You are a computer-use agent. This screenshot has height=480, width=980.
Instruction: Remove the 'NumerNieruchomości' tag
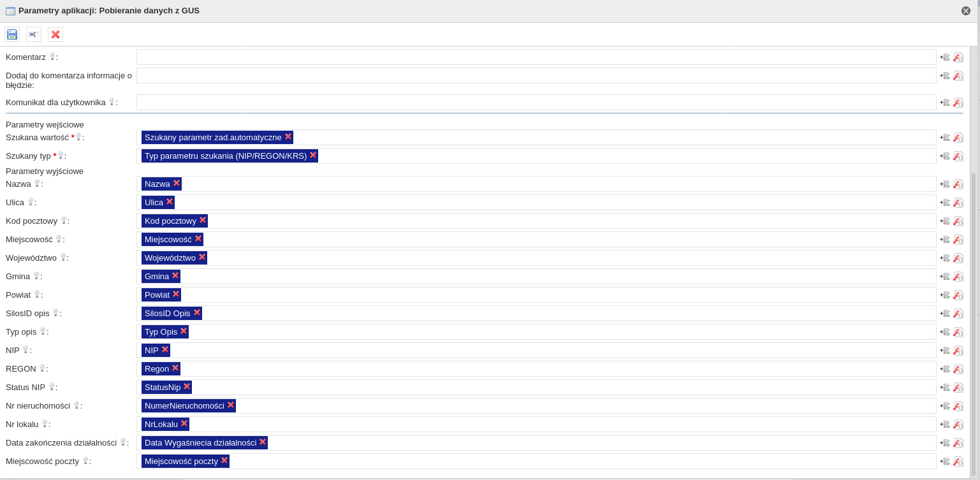[231, 405]
